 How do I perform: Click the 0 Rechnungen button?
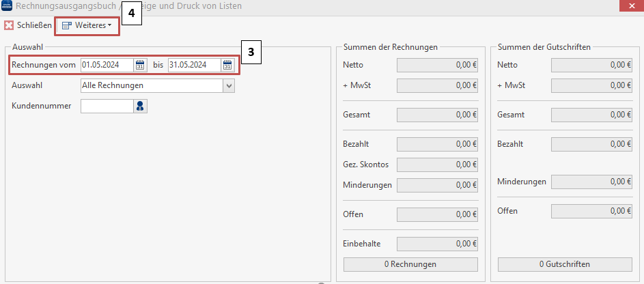coord(410,264)
